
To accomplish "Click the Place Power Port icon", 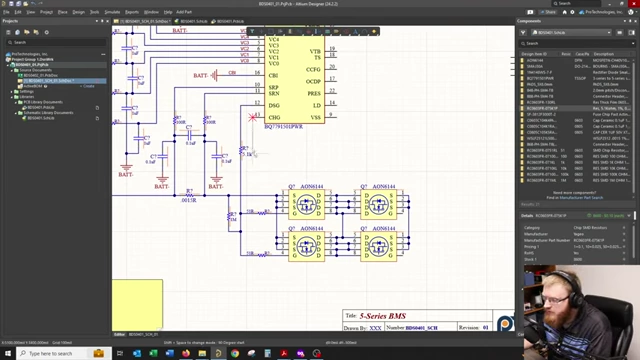I will [309, 31].
